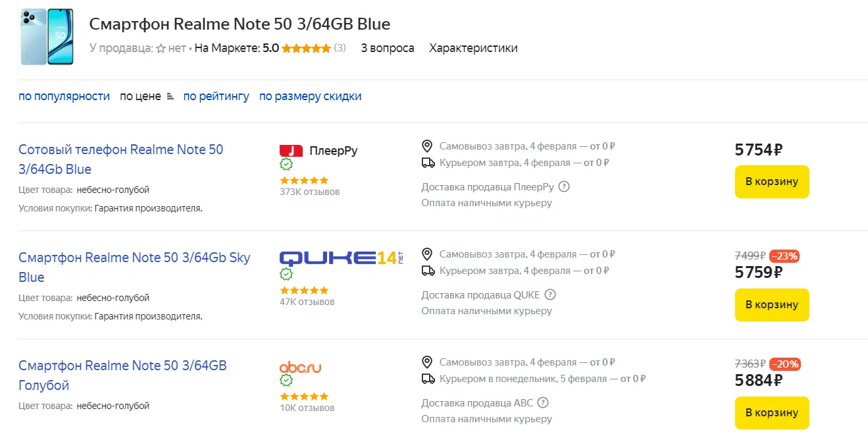Image resolution: width=868 pixels, height=440 pixels.
Task: Sort by 'по размеру скидки'
Action: coord(310,96)
